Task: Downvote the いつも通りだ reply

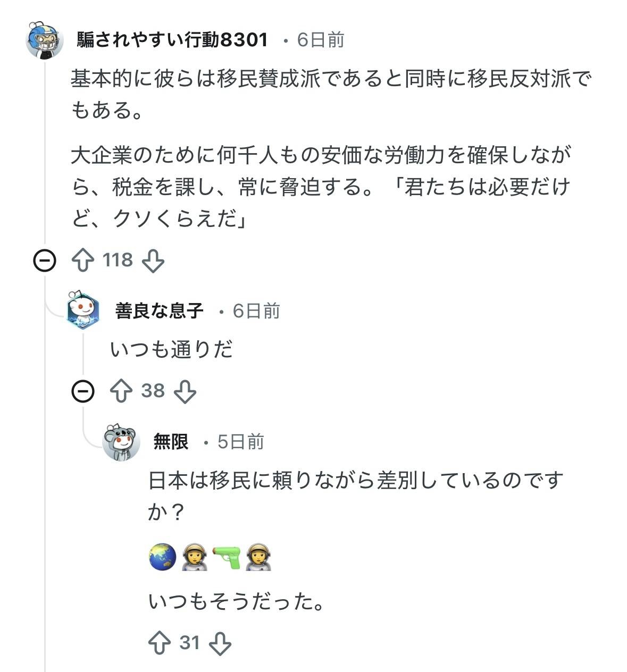Action: click(185, 392)
